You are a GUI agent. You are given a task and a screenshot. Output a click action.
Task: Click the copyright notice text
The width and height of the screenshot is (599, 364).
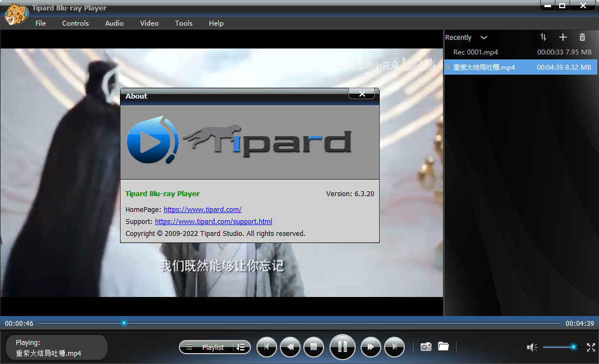(215, 234)
